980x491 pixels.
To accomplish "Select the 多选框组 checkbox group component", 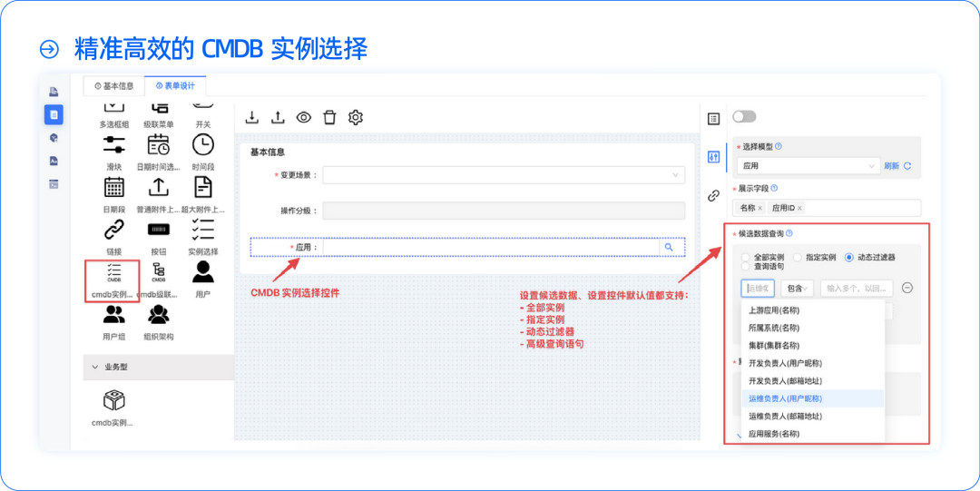I will (x=113, y=109).
